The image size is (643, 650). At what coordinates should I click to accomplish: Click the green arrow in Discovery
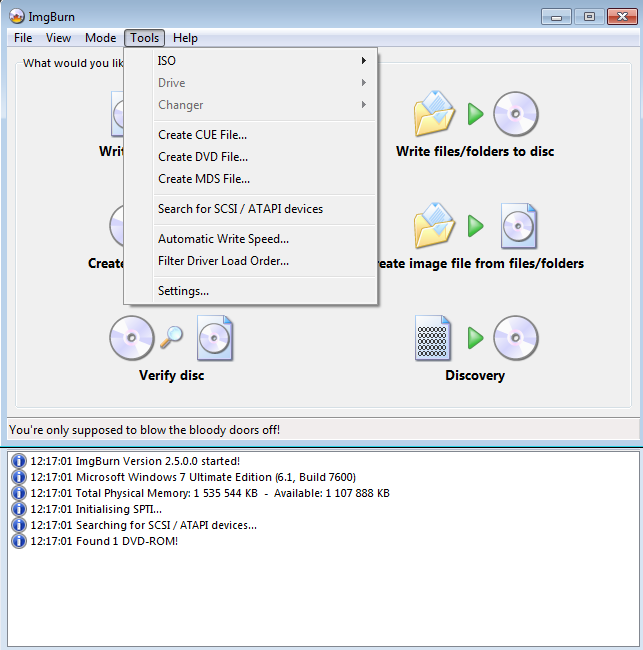[x=476, y=338]
